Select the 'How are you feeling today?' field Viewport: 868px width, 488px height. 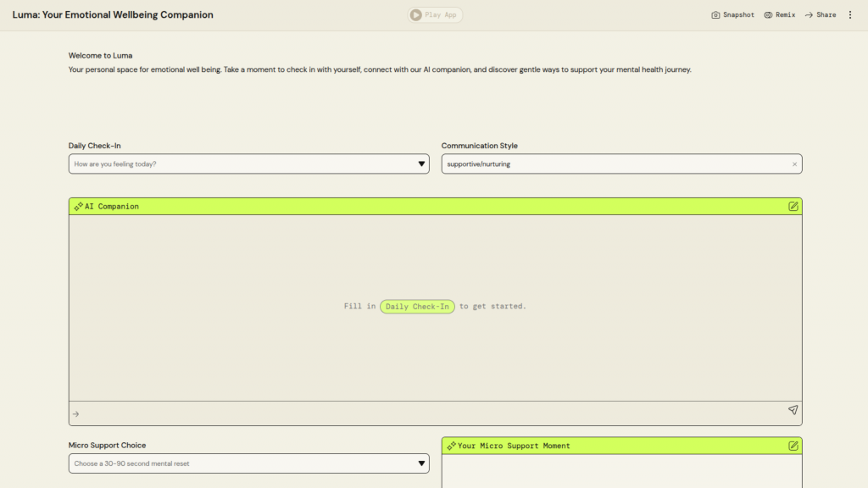[x=237, y=164]
